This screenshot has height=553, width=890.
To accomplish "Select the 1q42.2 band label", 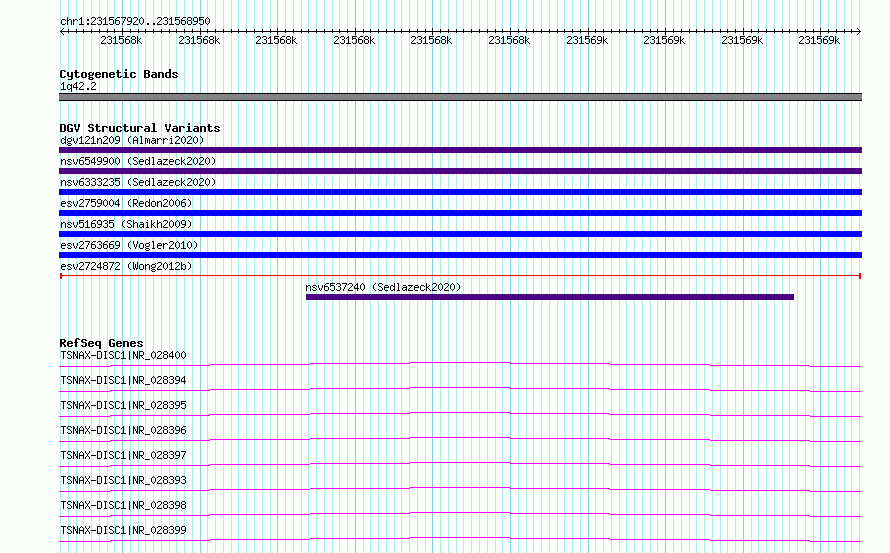I will click(x=78, y=86).
